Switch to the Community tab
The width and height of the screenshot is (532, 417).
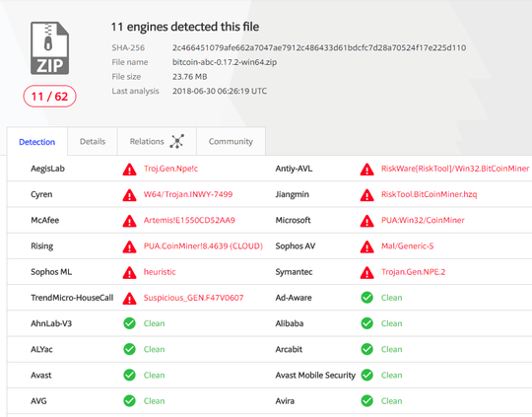pos(231,141)
